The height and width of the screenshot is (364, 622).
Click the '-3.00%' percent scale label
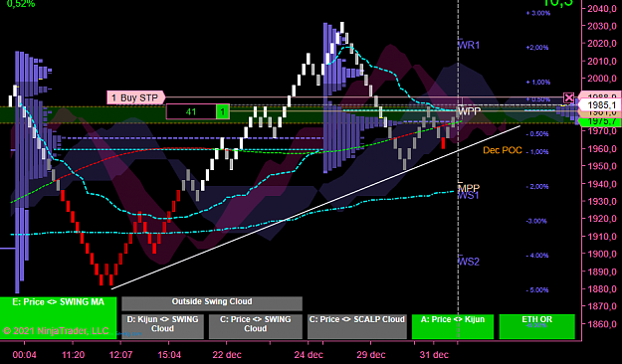(x=537, y=221)
